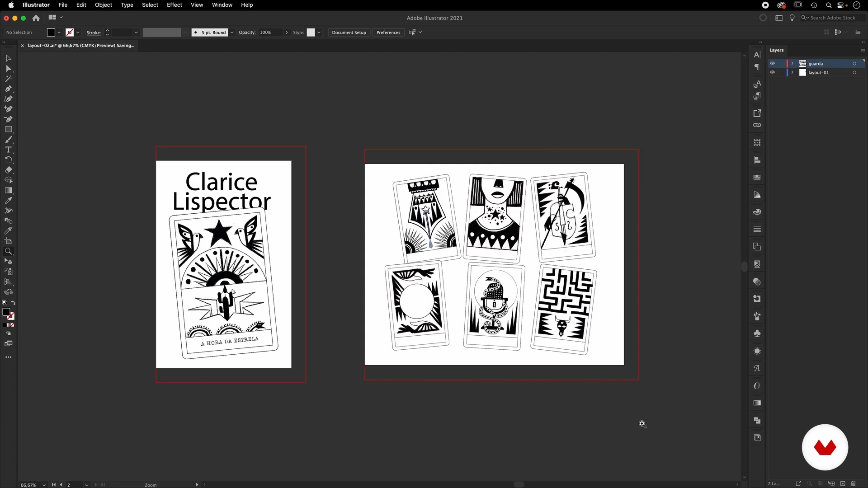
Task: Create new sublayer in Layers panel
Action: 831,483
